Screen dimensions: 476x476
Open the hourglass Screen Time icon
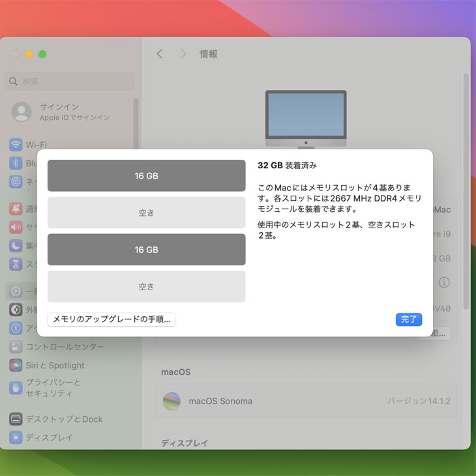click(x=16, y=264)
